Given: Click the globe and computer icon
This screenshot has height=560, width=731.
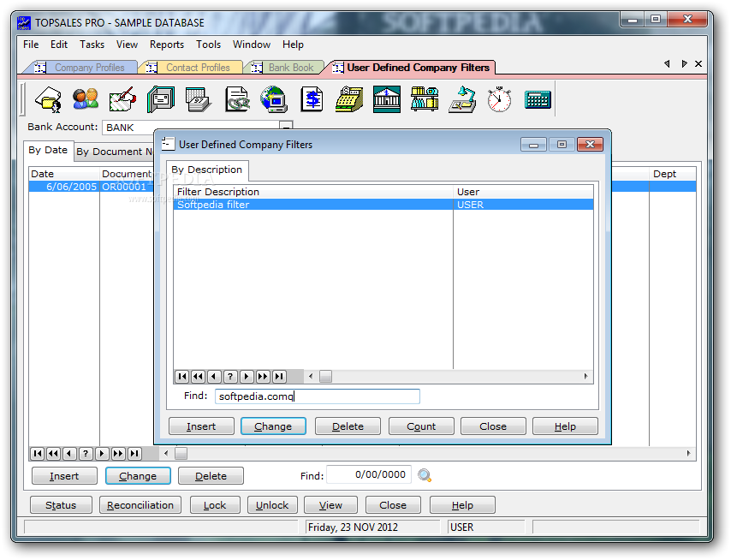Looking at the screenshot, I should 274,99.
